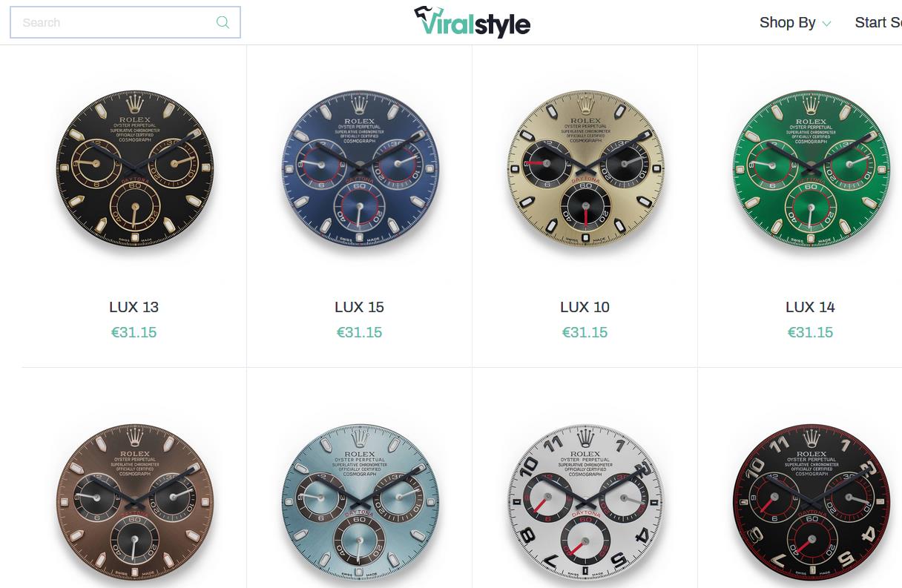Image resolution: width=902 pixels, height=588 pixels.
Task: Select the white numeral watch face product
Action: coord(585,502)
